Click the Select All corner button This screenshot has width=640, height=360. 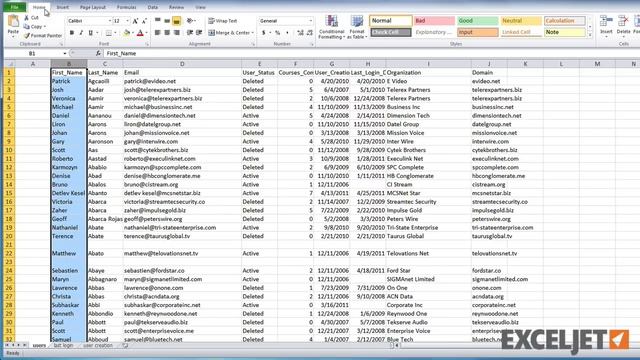(9, 64)
